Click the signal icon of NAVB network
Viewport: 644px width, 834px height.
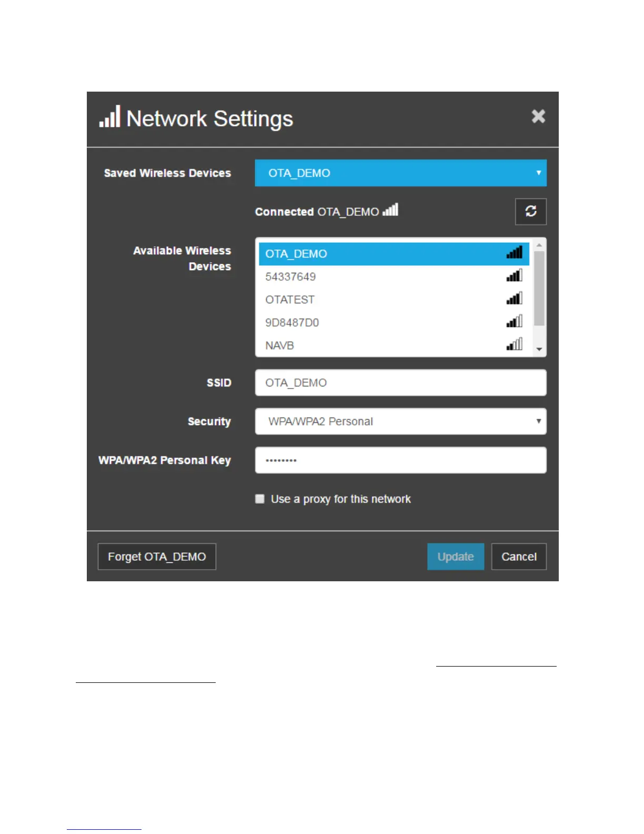tap(514, 344)
